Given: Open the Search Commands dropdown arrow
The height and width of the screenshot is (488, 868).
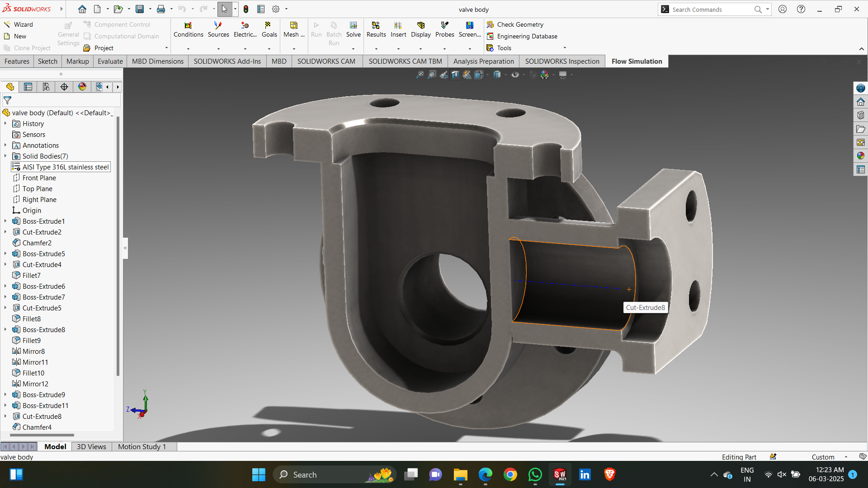Looking at the screenshot, I should point(768,9).
